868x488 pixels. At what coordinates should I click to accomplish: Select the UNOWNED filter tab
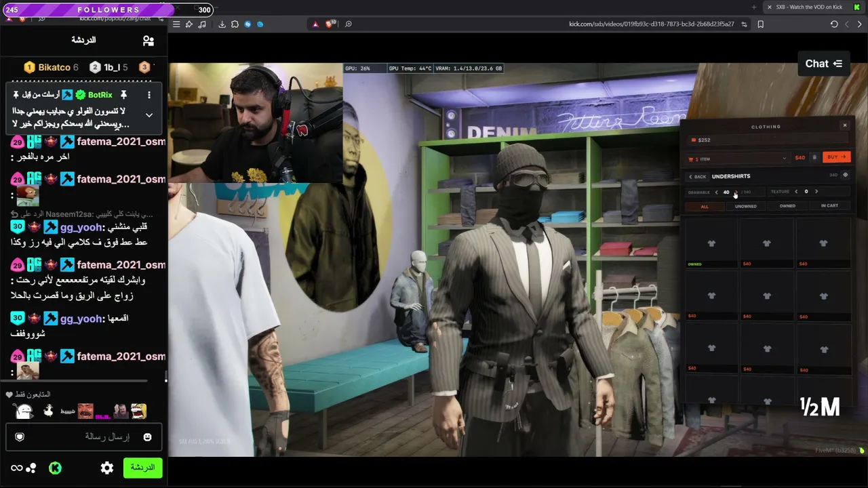click(x=745, y=207)
